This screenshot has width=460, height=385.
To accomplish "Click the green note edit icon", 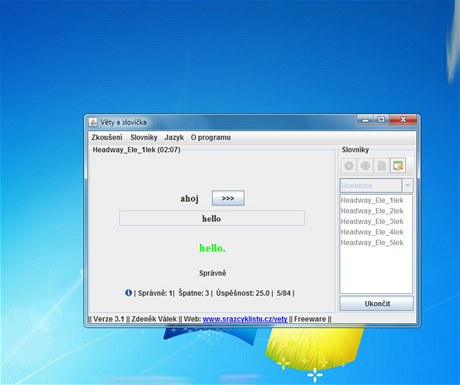I will [x=398, y=166].
